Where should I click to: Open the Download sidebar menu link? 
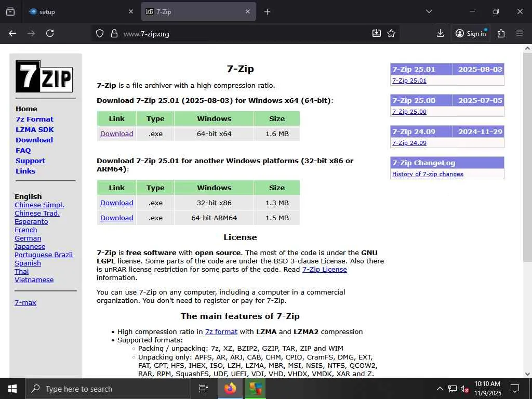[34, 140]
